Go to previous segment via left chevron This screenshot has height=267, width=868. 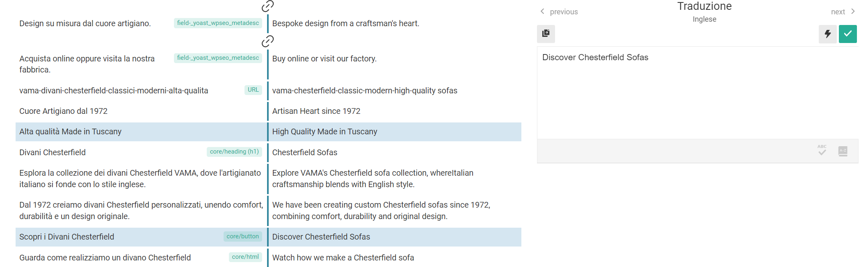[x=542, y=11]
